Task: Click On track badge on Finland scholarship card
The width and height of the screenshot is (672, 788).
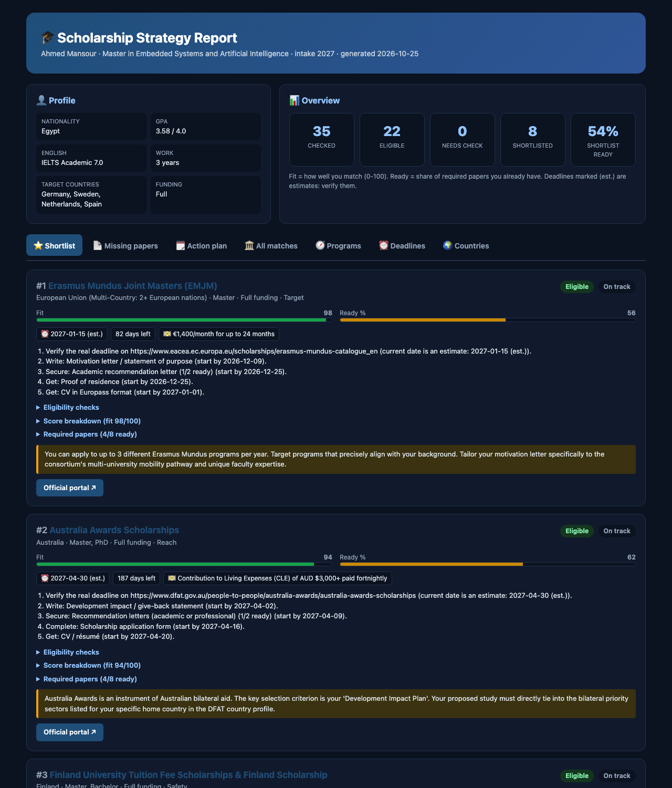Action: 617,776
